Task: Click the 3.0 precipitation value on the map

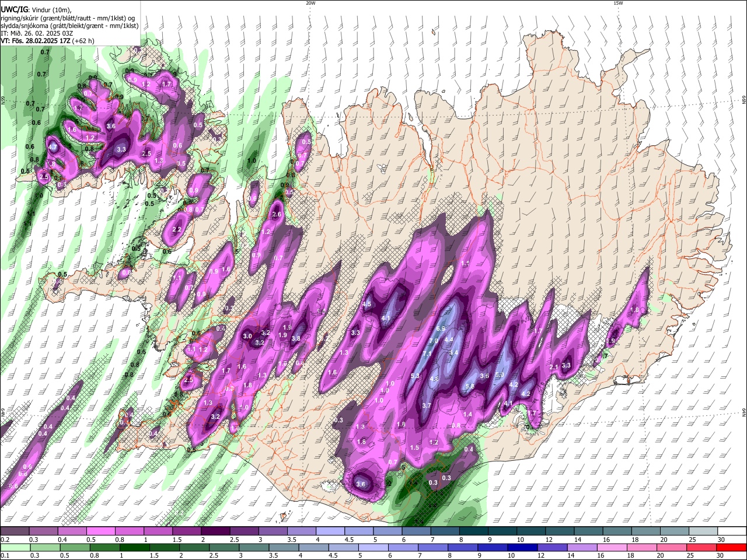Action: 247,336
